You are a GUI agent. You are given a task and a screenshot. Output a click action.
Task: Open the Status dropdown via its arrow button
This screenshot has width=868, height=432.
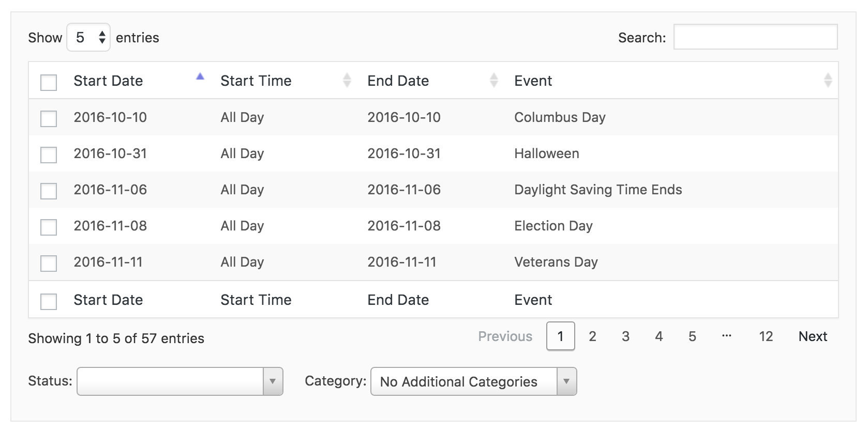[x=273, y=381]
